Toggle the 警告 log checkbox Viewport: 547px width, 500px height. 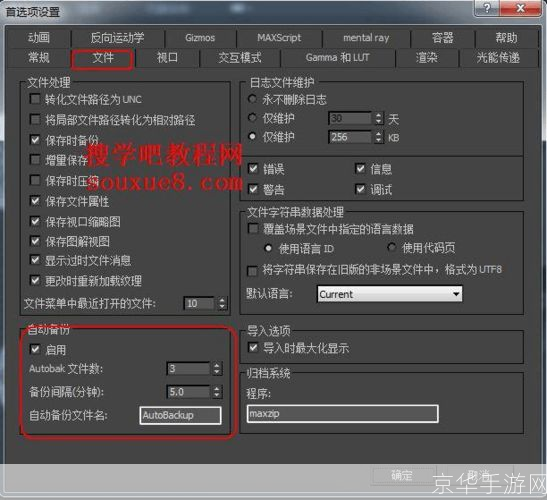pyautogui.click(x=253, y=189)
